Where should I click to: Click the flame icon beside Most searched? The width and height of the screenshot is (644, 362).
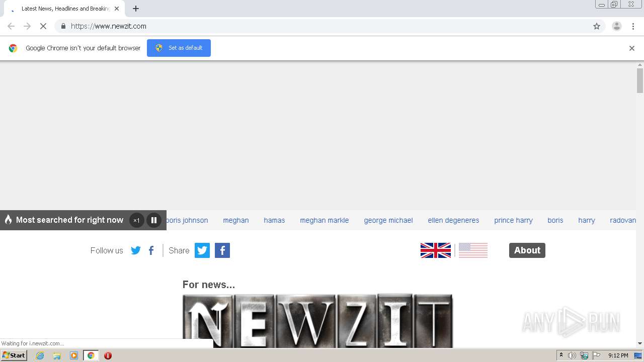coord(8,220)
